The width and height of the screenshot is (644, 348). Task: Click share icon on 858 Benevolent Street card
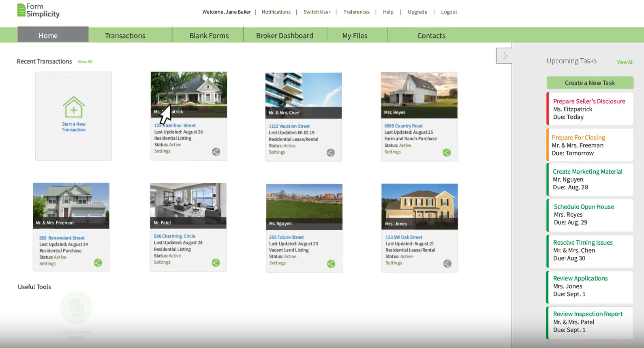[98, 263]
